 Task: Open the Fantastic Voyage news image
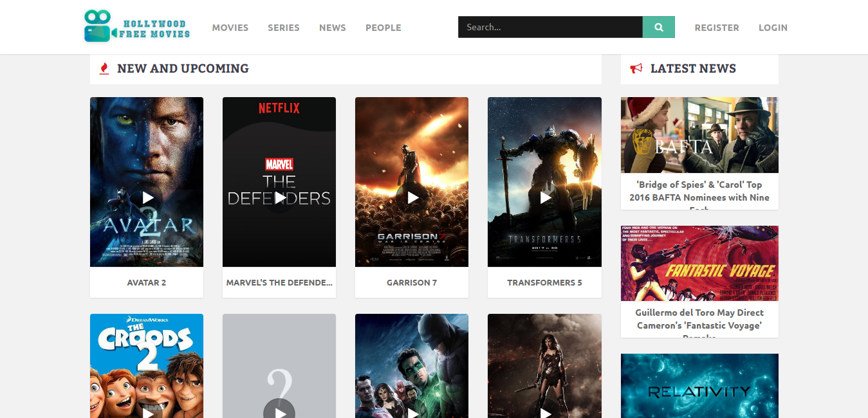tap(699, 263)
